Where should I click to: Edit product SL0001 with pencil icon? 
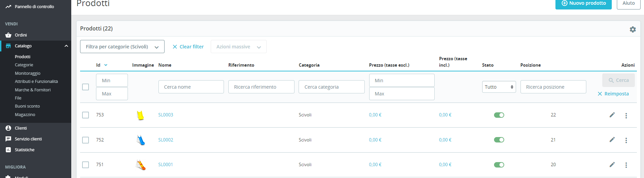pos(612,164)
